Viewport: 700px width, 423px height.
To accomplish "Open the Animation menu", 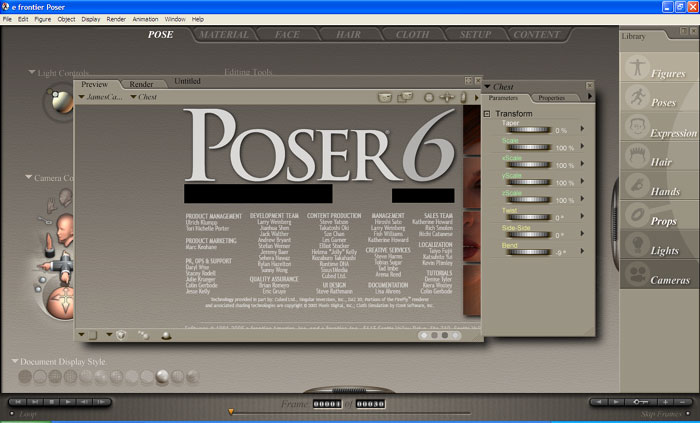I will [x=145, y=19].
